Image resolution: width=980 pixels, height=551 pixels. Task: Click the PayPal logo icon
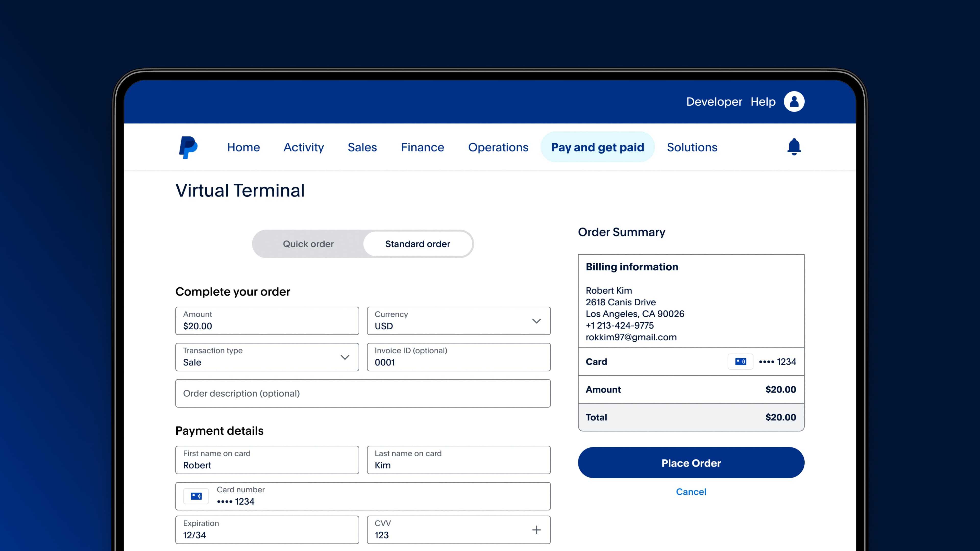coord(188,147)
